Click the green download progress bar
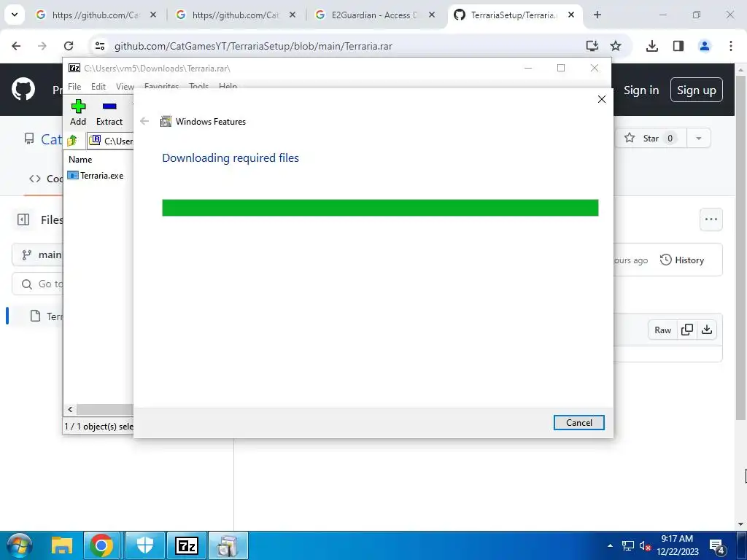This screenshot has width=747, height=560. tap(380, 208)
